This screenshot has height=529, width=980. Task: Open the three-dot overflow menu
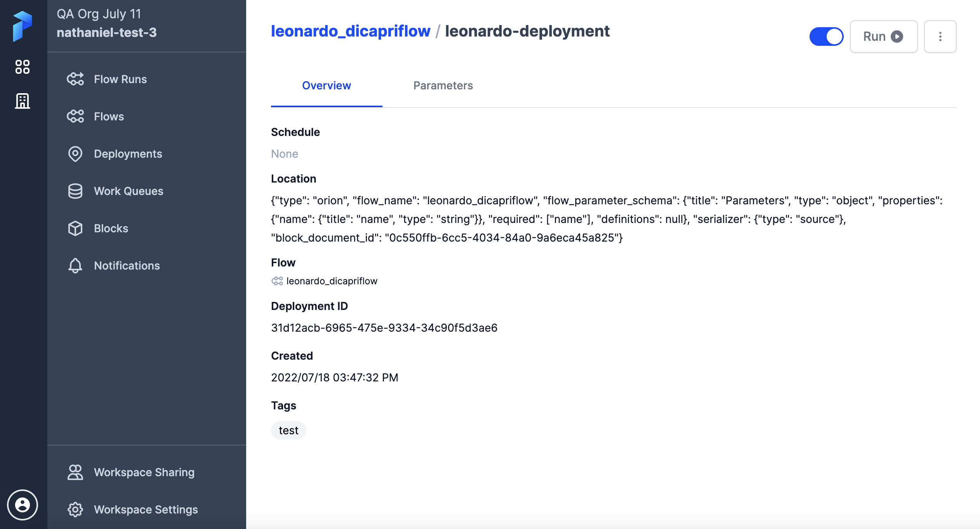(x=940, y=36)
